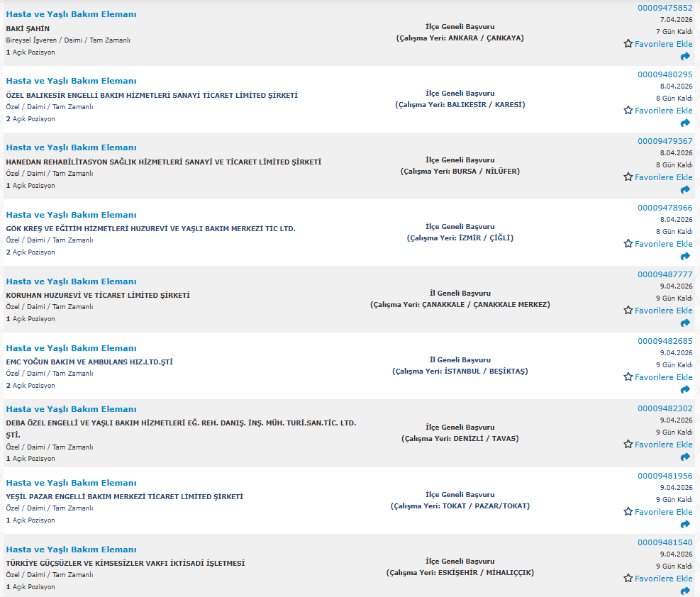Image resolution: width=700 pixels, height=597 pixels.
Task: Click share arrow for Hanedan Rehabilitasyon listing
Action: click(x=685, y=190)
